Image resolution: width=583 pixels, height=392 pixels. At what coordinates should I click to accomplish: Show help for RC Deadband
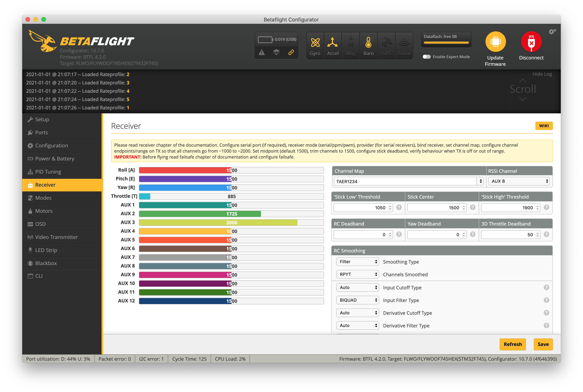(399, 234)
